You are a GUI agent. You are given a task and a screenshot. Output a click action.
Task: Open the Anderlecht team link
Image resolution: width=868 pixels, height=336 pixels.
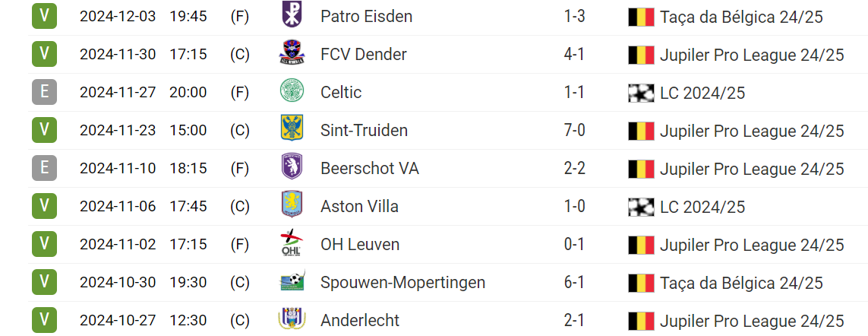[360, 320]
